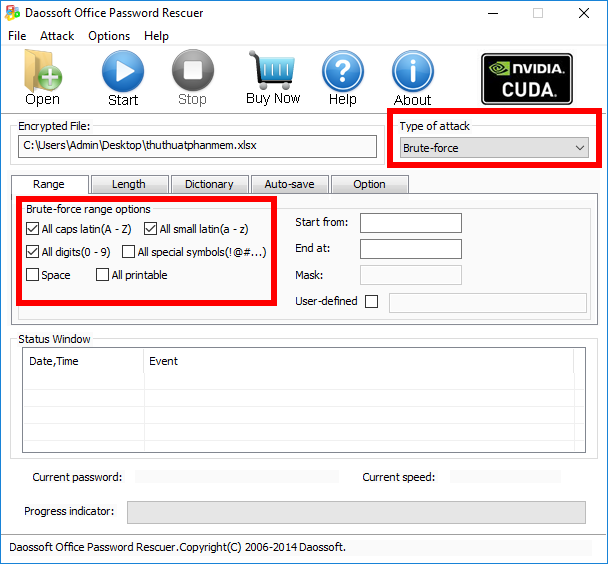Viewport: 608px width, 564px height.
Task: Switch to the Auto-save tab
Action: click(289, 184)
